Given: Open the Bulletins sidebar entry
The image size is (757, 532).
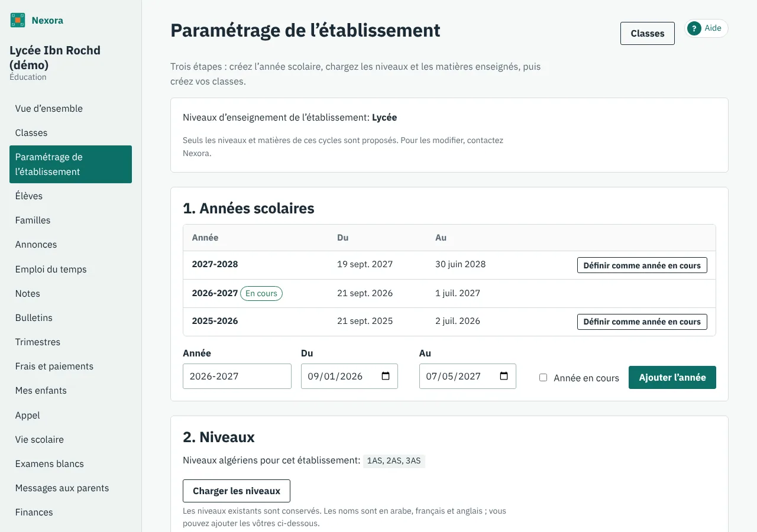Looking at the screenshot, I should [x=70, y=317].
